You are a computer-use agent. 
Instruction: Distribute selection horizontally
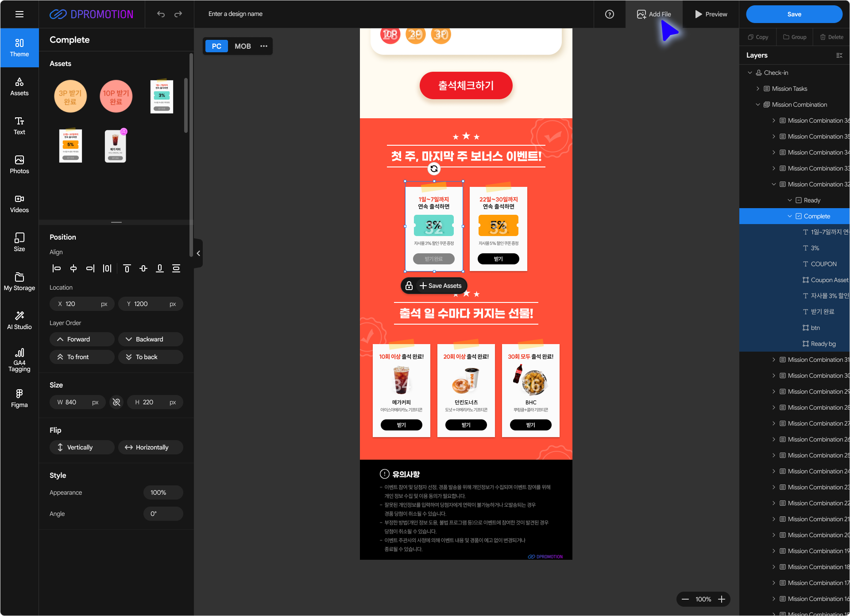107,268
